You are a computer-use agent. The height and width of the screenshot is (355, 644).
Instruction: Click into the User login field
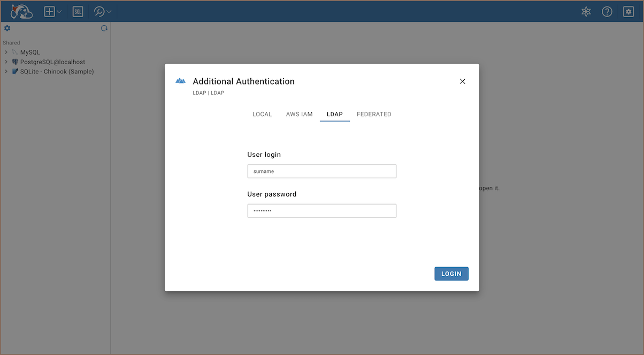[x=321, y=171]
